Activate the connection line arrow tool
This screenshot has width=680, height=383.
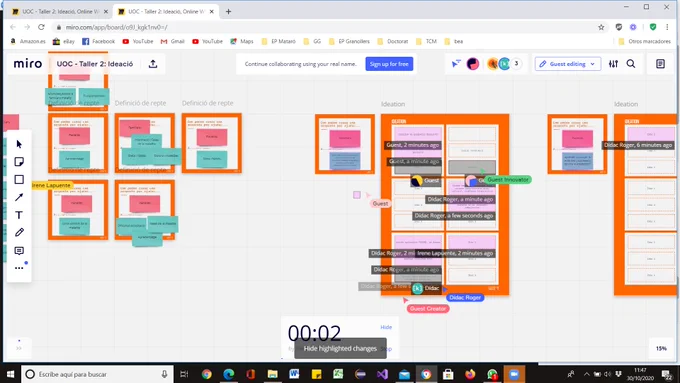click(x=19, y=197)
